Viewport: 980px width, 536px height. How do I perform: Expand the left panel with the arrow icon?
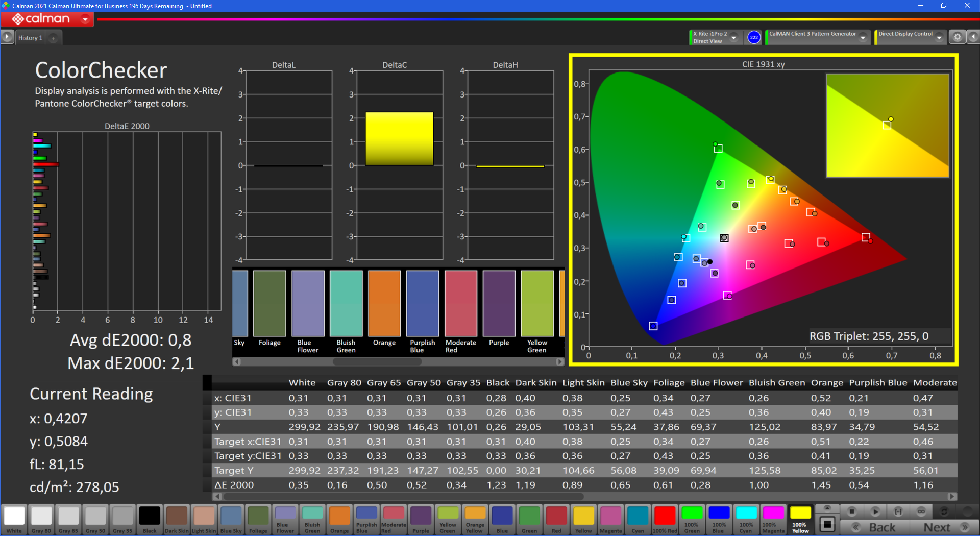7,37
